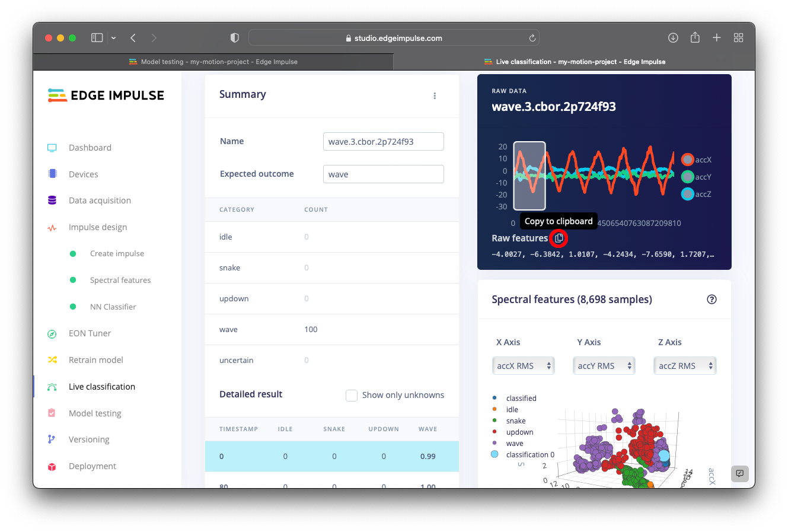The image size is (788, 532).
Task: Click the wave count value 100
Action: click(311, 329)
